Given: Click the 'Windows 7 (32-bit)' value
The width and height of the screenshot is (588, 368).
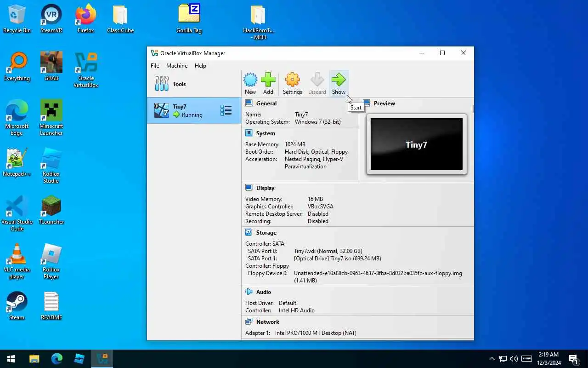Looking at the screenshot, I should pyautogui.click(x=318, y=122).
